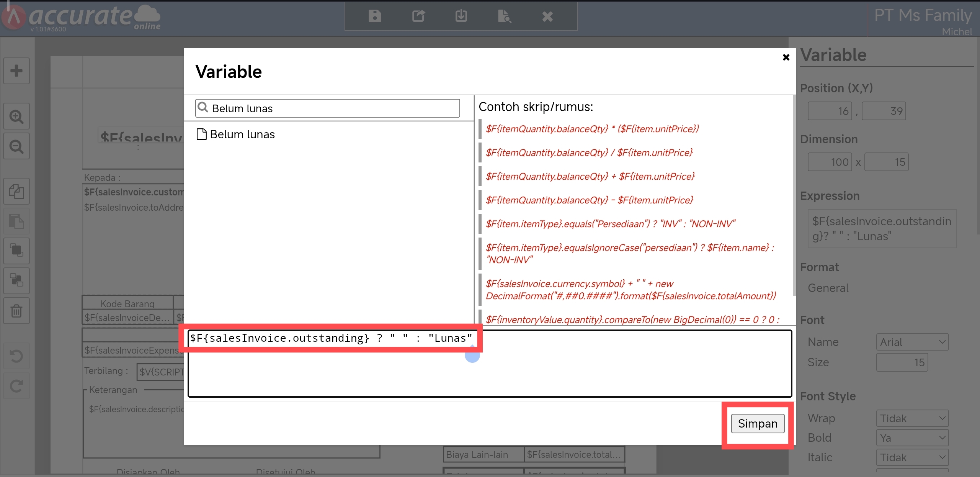
Task: Click the trash delete icon in left sidebar
Action: tap(16, 311)
